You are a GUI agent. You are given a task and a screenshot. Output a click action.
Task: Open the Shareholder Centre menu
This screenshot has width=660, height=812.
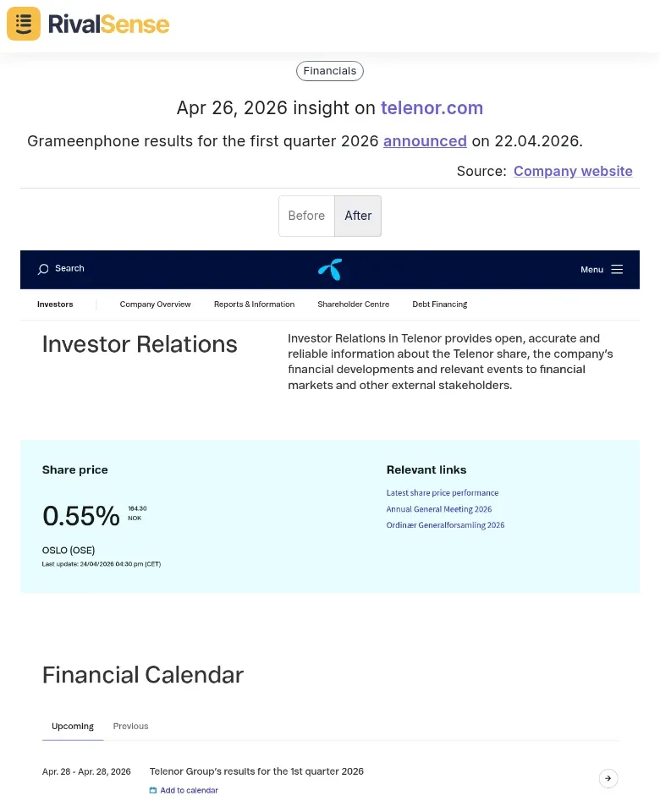click(353, 304)
